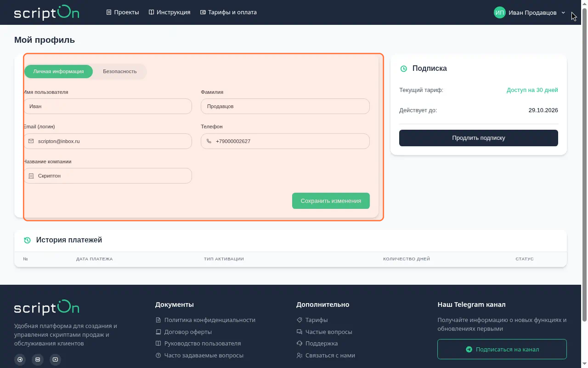Click the green ИП avatar circle
The height and width of the screenshot is (368, 588).
pos(500,12)
